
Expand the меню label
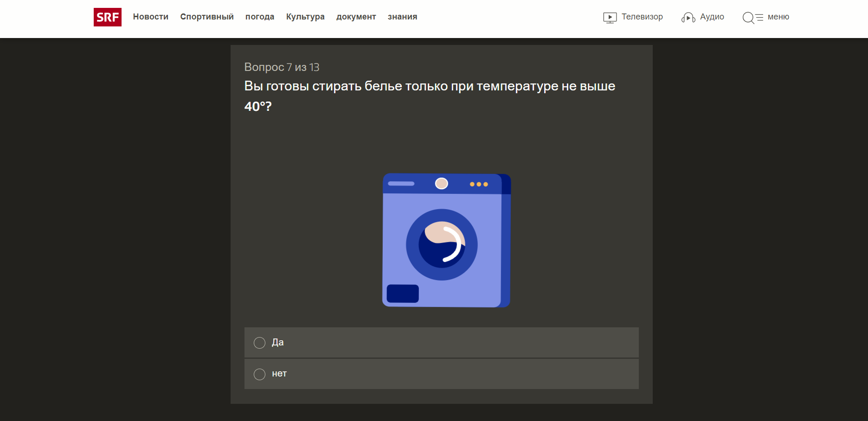click(778, 17)
